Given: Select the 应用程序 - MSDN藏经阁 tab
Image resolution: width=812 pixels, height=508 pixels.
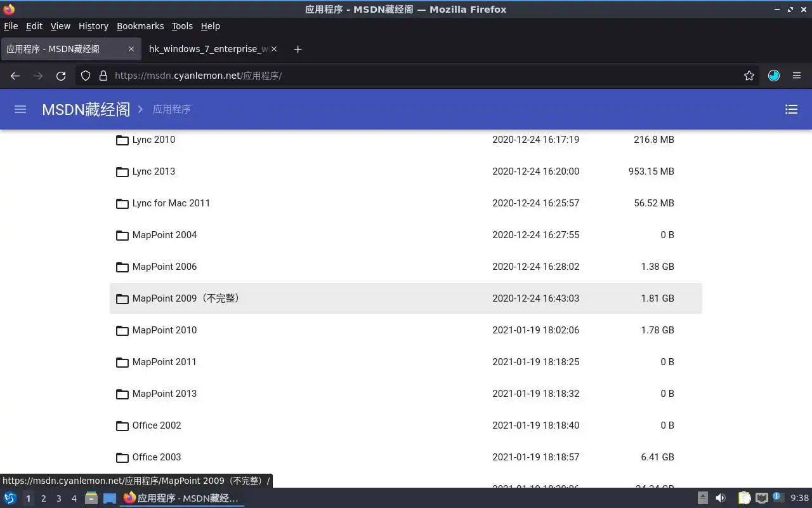Looking at the screenshot, I should click(x=71, y=49).
